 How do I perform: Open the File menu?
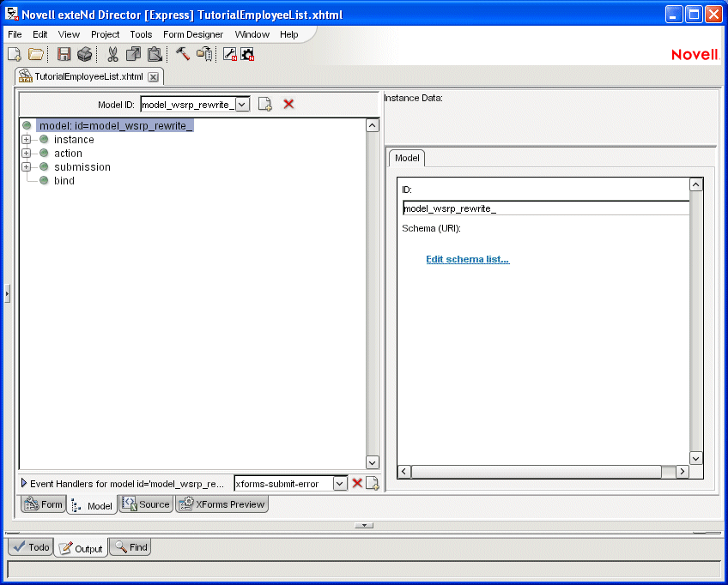(15, 34)
